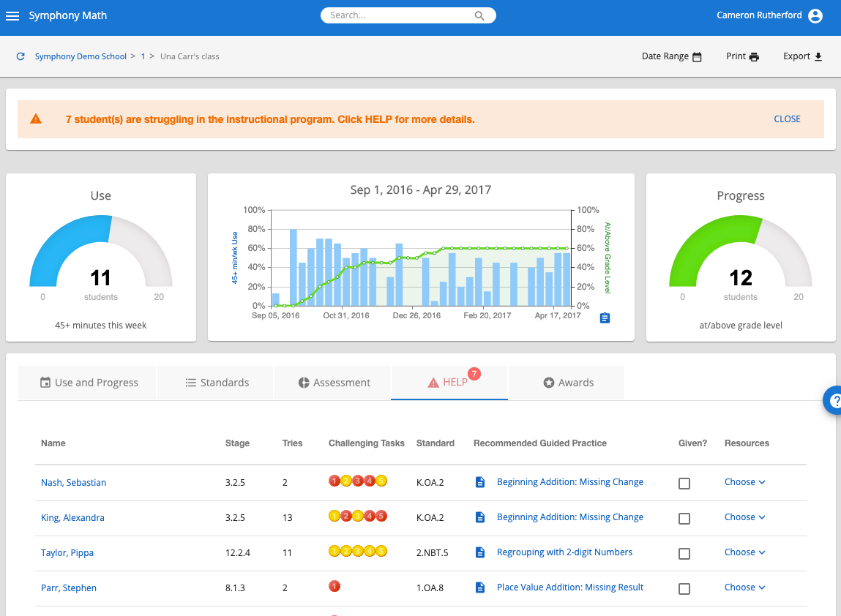Click the Cameron Rutherford user name

pos(759,15)
